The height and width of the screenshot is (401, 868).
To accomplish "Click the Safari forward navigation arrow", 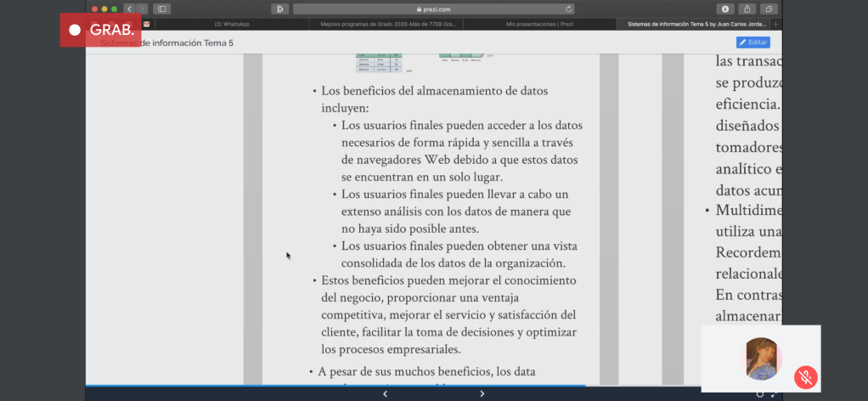I will (141, 8).
